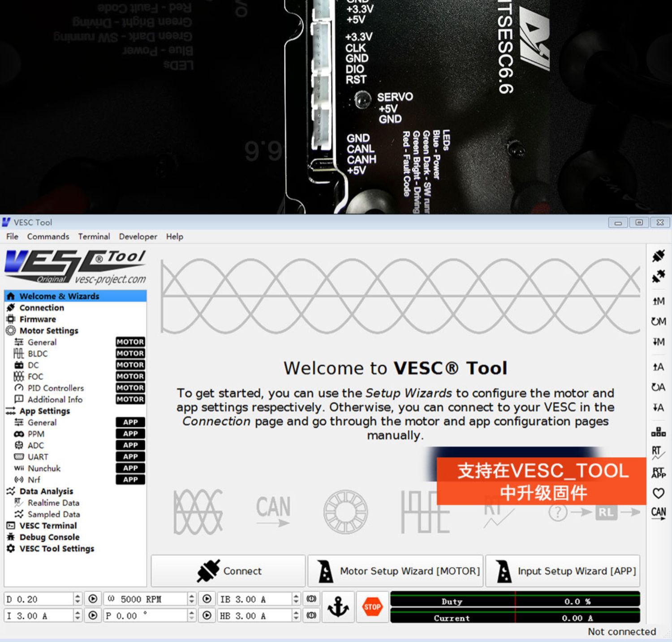Open VESC Tool Settings page
672x642 pixels.
[x=75, y=548]
